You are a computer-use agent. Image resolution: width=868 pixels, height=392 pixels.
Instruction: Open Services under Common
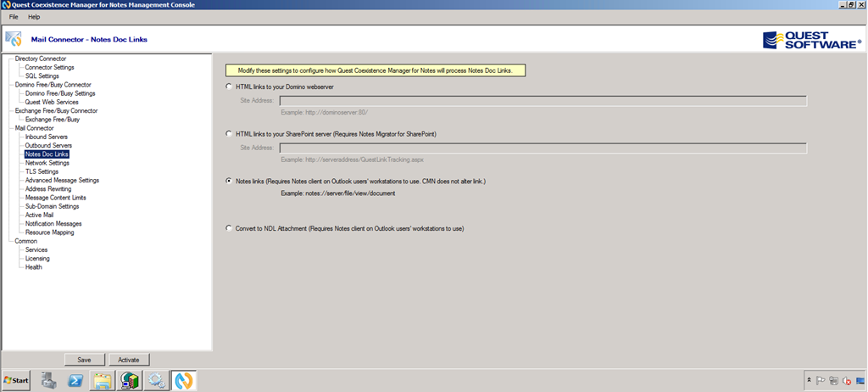tap(36, 249)
